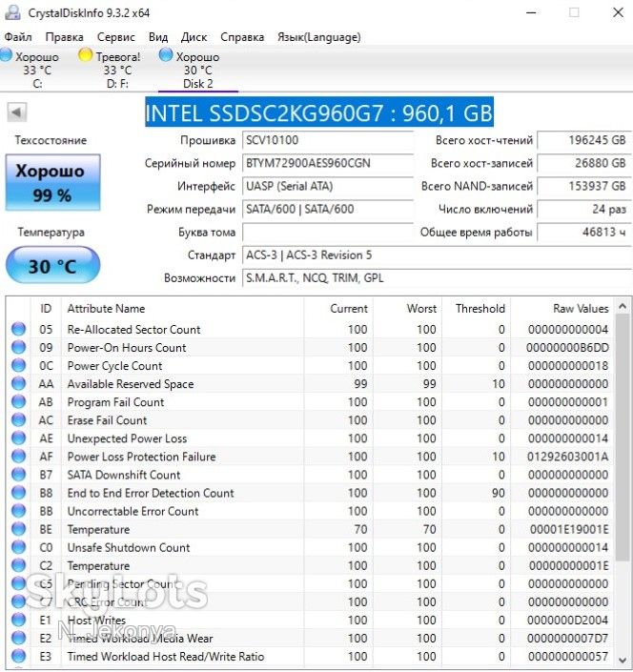Click the attribute list vertical scrollbar thumb
Image resolution: width=633 pixels, height=672 pixels.
623,438
